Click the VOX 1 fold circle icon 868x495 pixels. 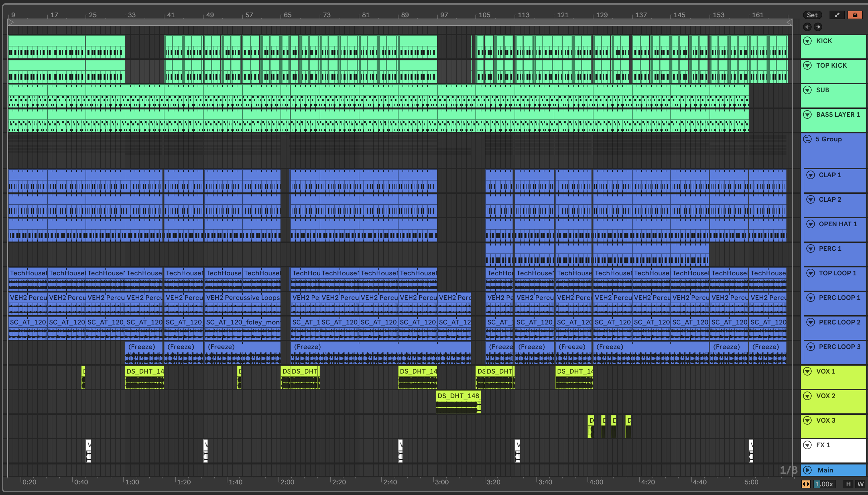(x=807, y=371)
